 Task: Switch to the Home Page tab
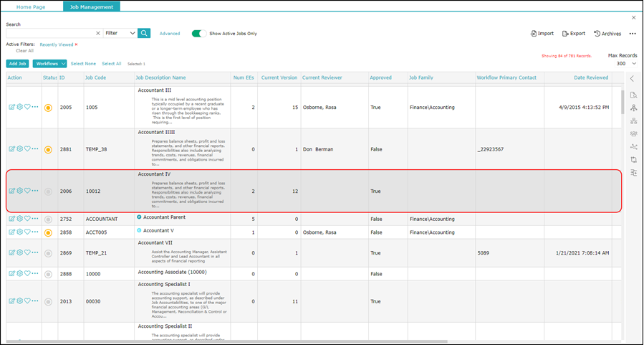[x=31, y=7]
